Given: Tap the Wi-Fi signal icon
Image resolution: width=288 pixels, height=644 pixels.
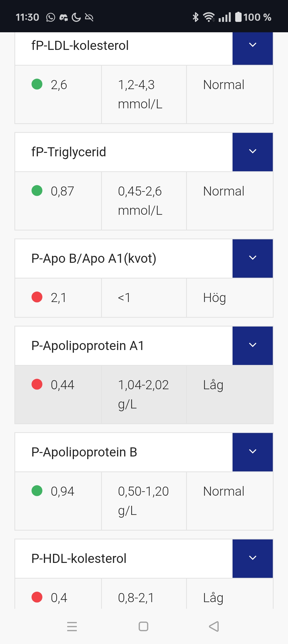Looking at the screenshot, I should 209,17.
